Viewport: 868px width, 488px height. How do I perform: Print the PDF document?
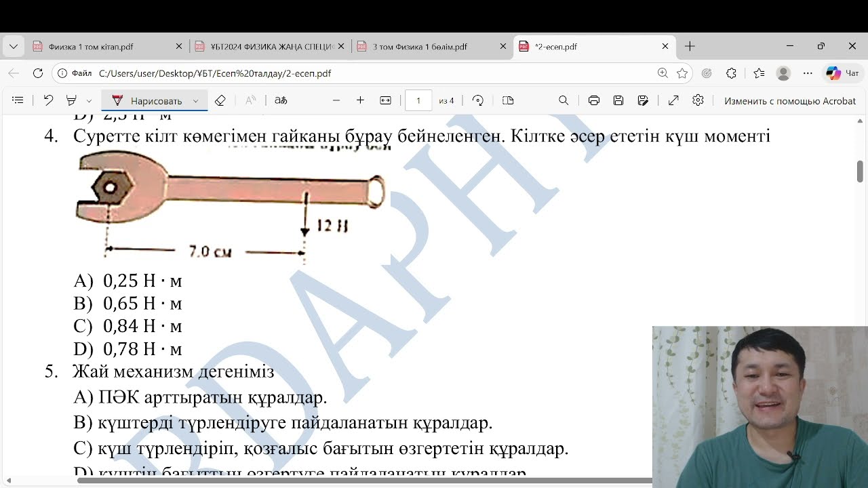coord(594,100)
